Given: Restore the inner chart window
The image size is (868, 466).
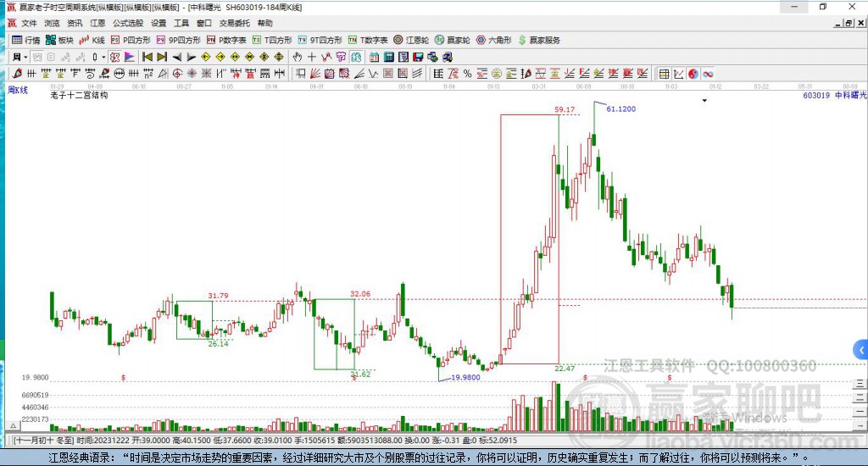Looking at the screenshot, I should click(849, 23).
